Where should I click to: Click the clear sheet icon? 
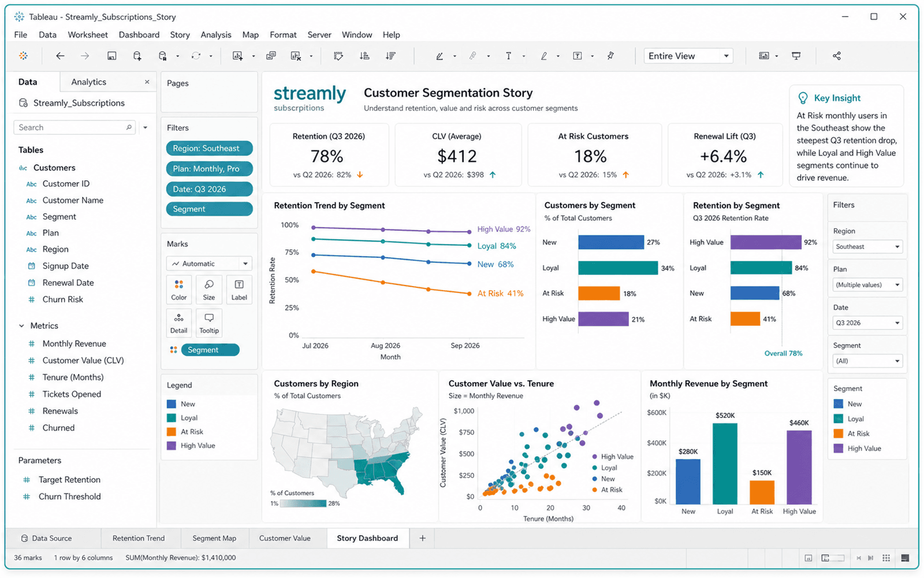click(x=296, y=56)
